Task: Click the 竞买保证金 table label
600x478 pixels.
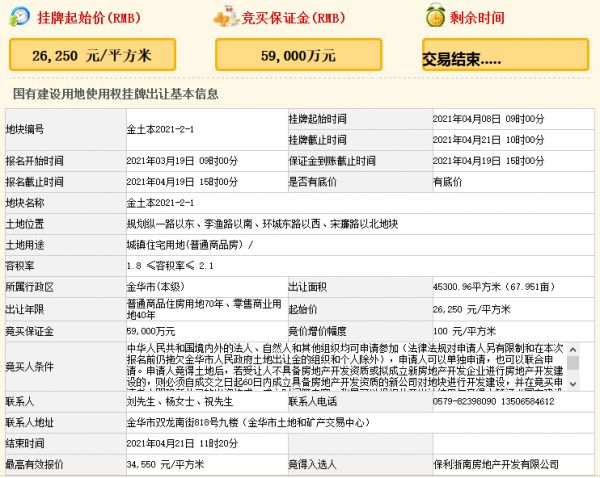Action: pos(29,331)
